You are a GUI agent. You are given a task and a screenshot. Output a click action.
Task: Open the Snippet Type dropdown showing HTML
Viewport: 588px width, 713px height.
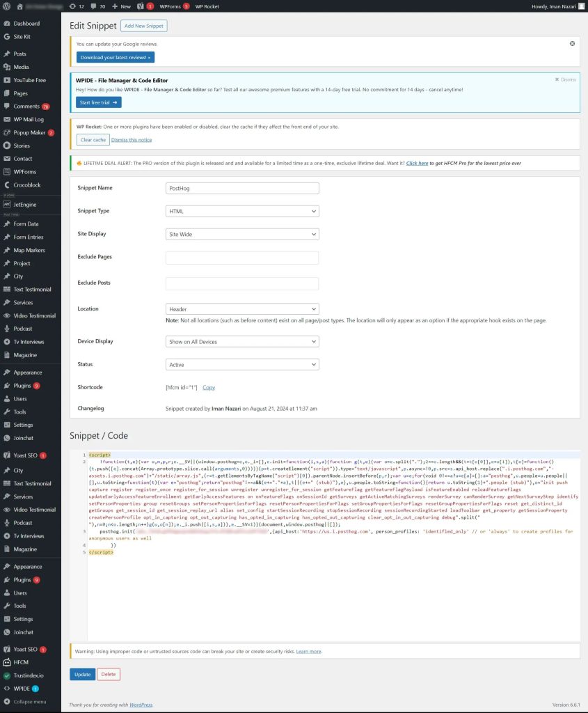(x=242, y=211)
